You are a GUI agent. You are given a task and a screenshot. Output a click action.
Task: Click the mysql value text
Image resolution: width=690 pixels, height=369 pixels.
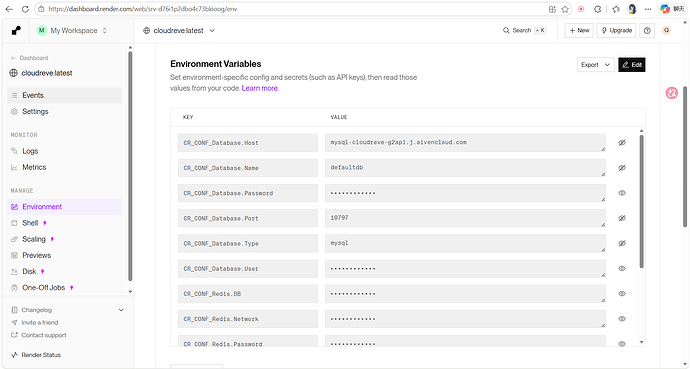(339, 243)
